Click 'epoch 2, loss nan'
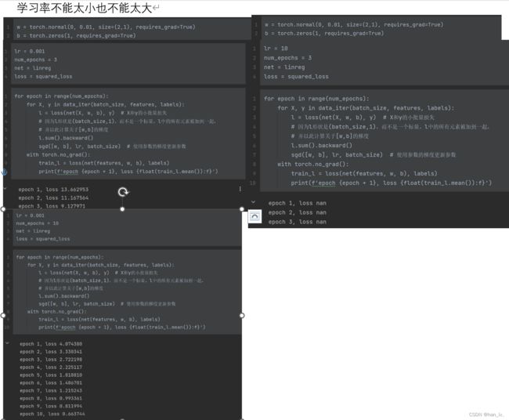This screenshot has width=509, height=420. (297, 212)
